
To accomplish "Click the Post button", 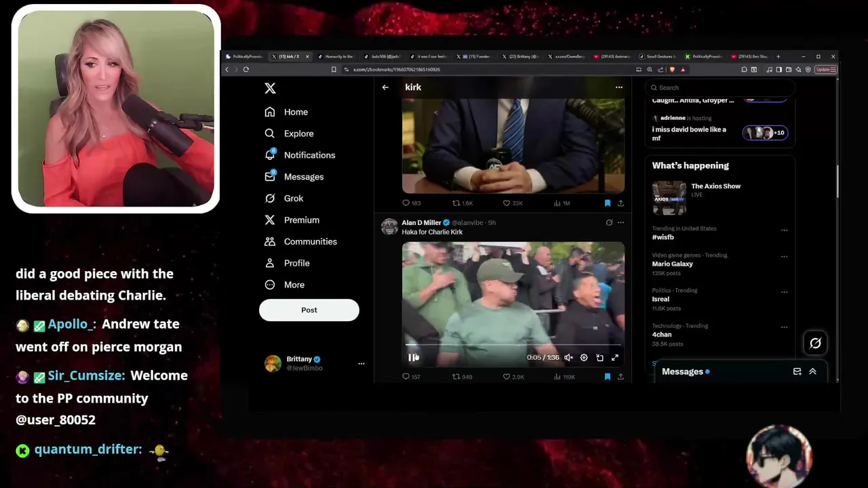I will click(309, 310).
